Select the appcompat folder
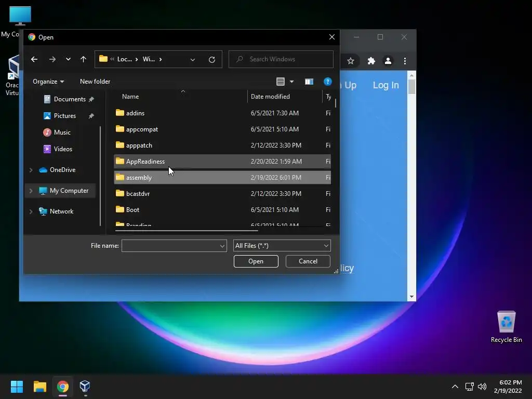 click(222, 129)
